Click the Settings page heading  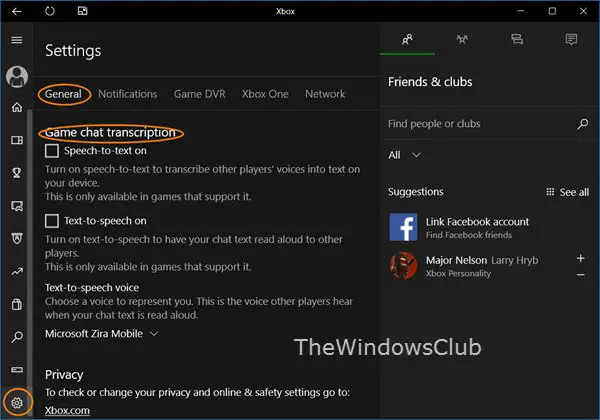coord(73,50)
